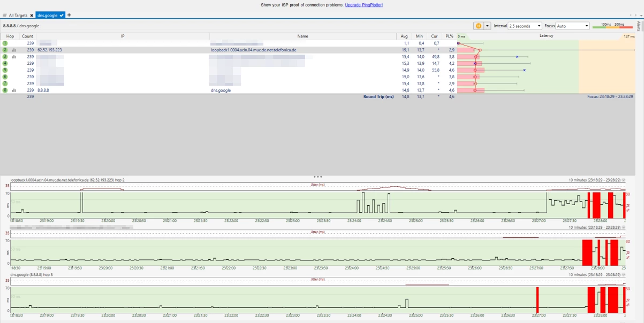Close the All Targets tab using its X
The image size is (644, 323).
[32, 16]
